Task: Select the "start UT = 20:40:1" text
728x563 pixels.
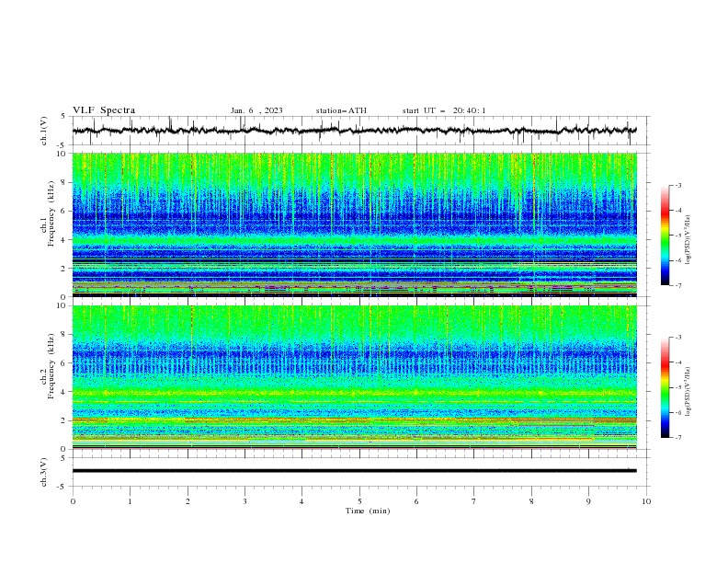Action: coord(444,110)
